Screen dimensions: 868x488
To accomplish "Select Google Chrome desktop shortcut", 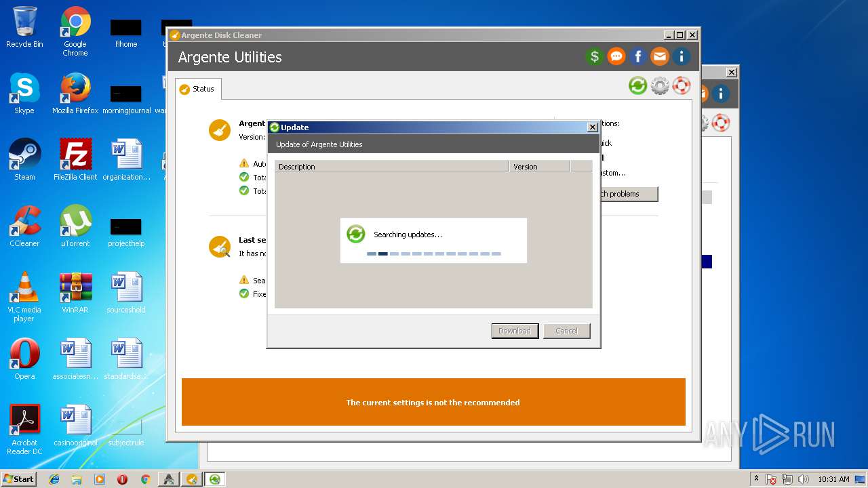I will coord(75,31).
